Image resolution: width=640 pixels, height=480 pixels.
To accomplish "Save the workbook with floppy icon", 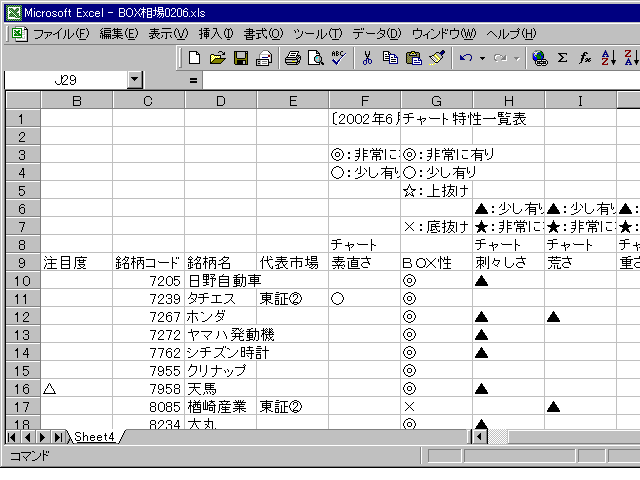I will (241, 58).
